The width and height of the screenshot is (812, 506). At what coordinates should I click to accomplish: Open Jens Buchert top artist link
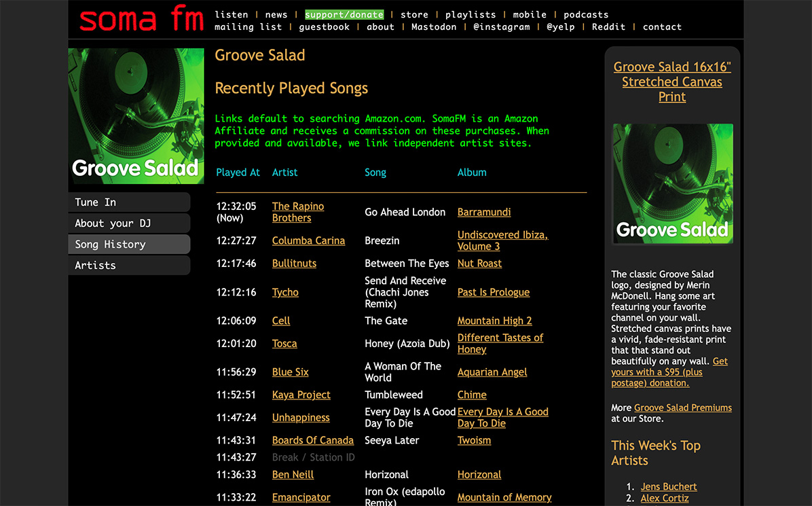669,486
